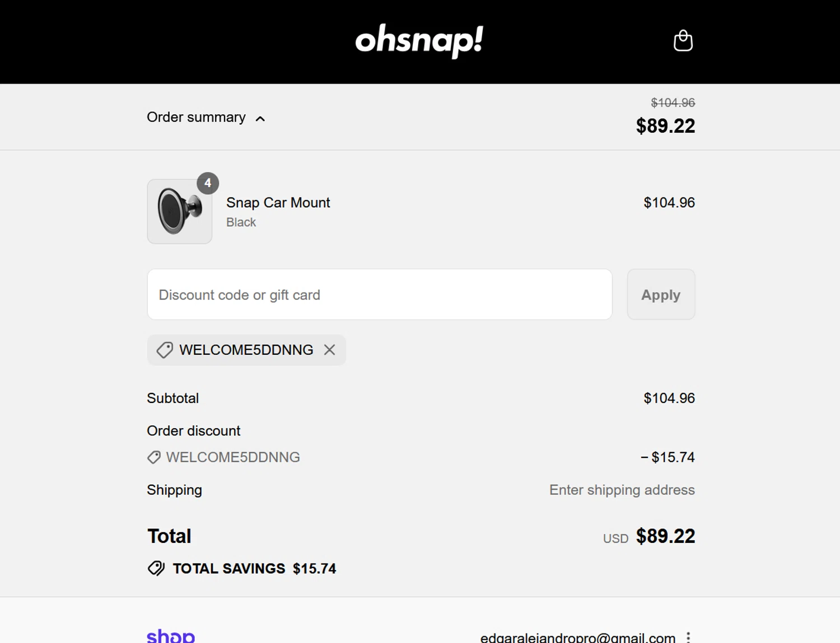Remove the WELCOME5DDNNG discount code
The width and height of the screenshot is (840, 643).
point(329,350)
